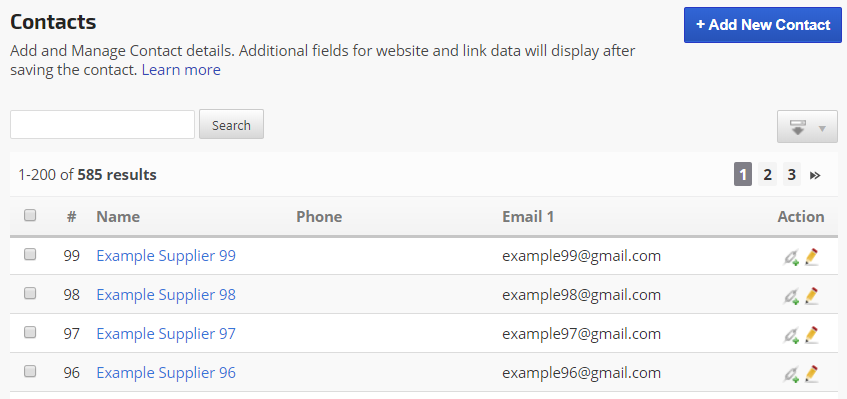Viewport: 847px width, 399px height.
Task: Jump to last page with double chevron
Action: click(815, 175)
